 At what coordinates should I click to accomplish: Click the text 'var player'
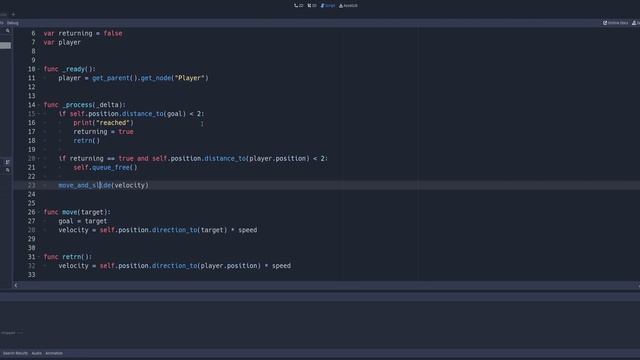pos(62,42)
